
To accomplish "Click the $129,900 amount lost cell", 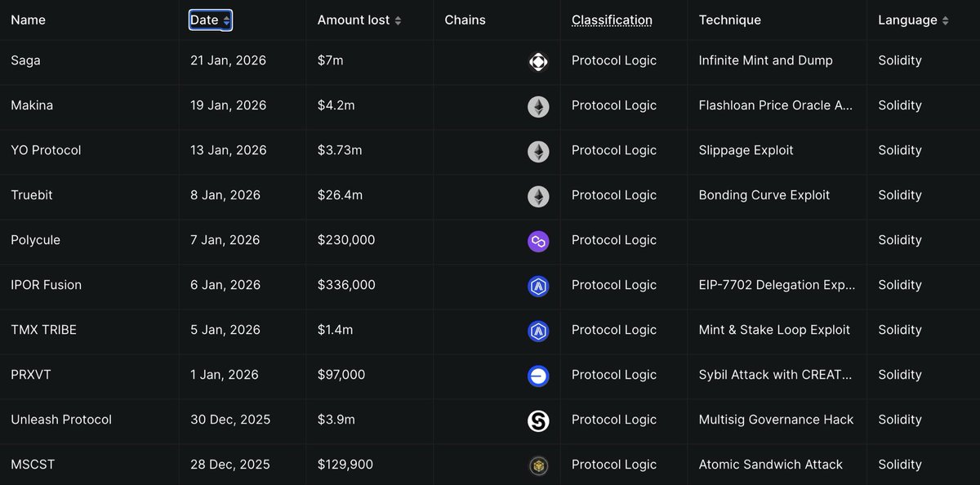I will [x=345, y=465].
